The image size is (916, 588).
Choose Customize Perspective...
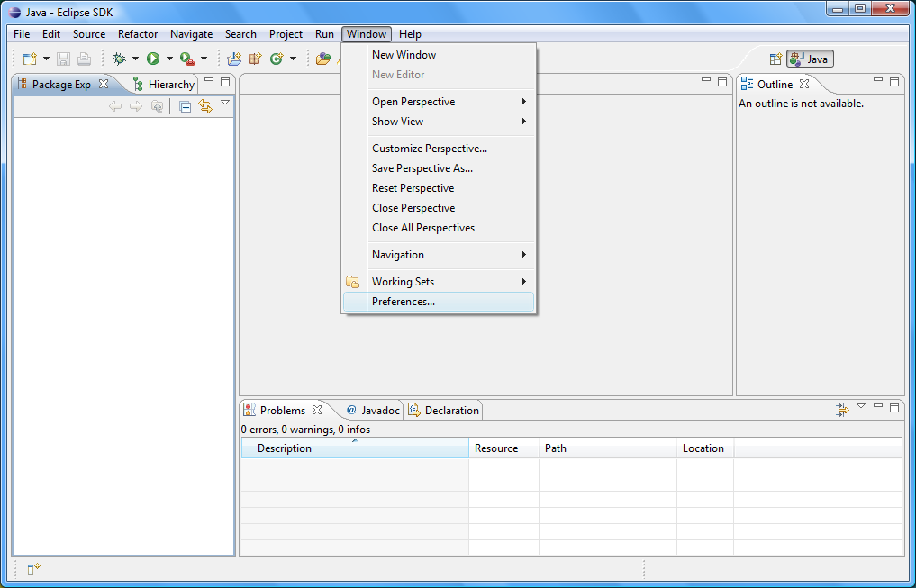click(x=438, y=149)
